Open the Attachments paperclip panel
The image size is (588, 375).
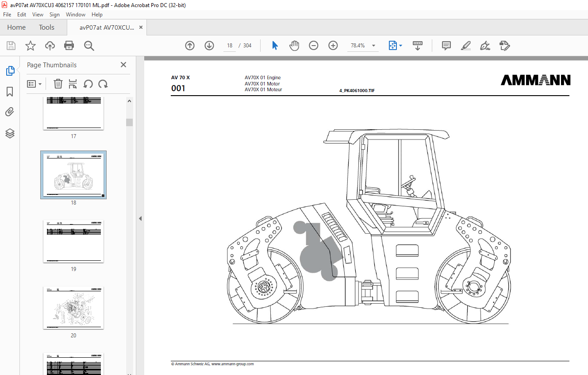coord(10,112)
